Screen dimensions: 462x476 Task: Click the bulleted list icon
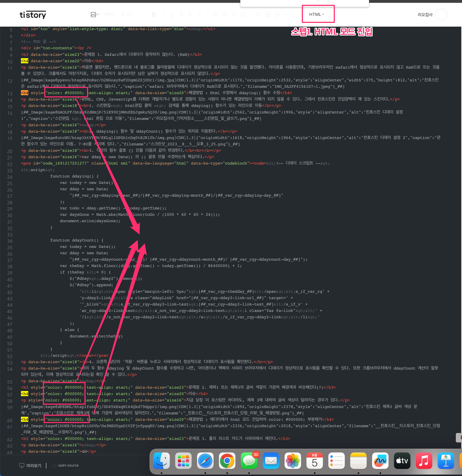point(259,15)
